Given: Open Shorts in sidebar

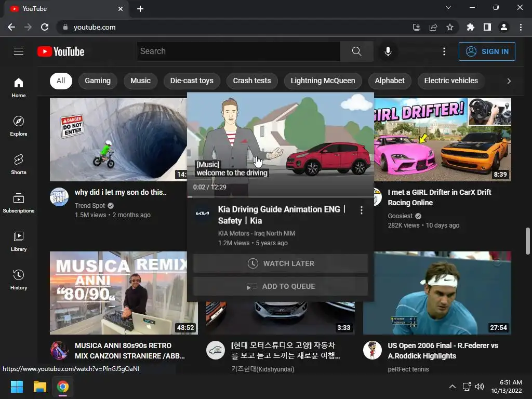Looking at the screenshot, I should click(x=19, y=164).
